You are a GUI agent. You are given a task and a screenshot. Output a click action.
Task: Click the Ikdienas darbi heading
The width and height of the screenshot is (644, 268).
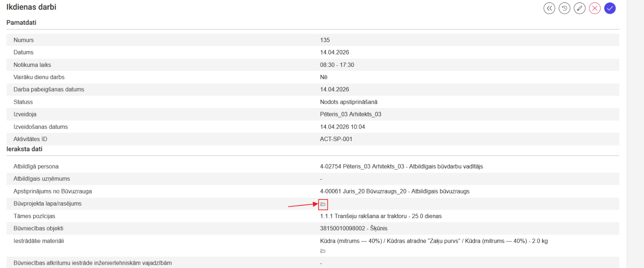click(31, 7)
